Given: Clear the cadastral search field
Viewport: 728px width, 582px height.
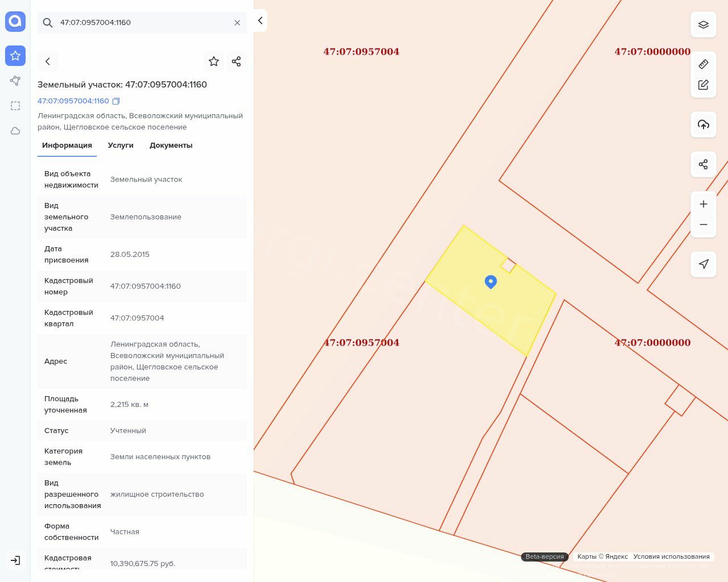Looking at the screenshot, I should (x=237, y=23).
